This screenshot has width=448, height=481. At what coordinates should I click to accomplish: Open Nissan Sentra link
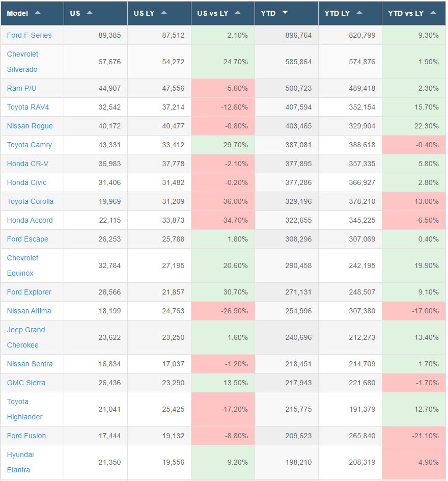pos(30,364)
